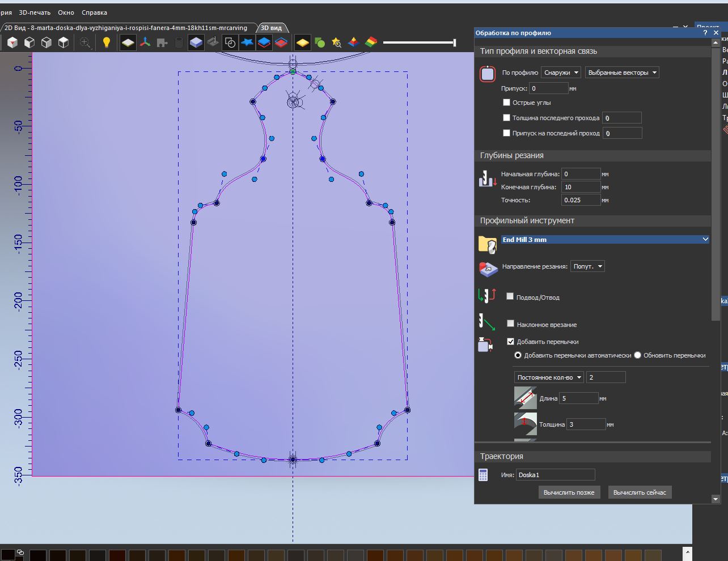Click the magnifier zoom tool icon
728x561 pixels.
pos(85,42)
